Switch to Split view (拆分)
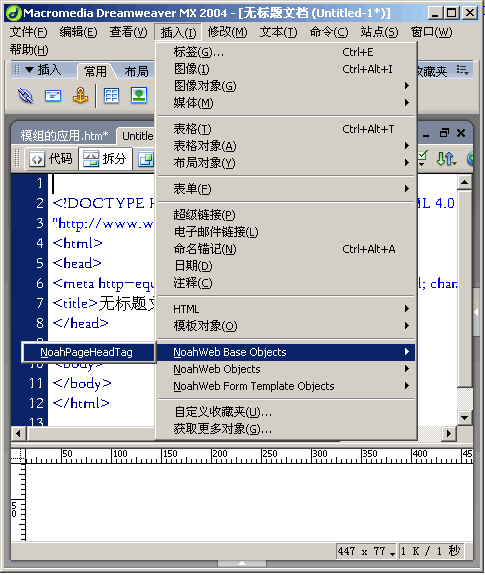 tap(105, 159)
